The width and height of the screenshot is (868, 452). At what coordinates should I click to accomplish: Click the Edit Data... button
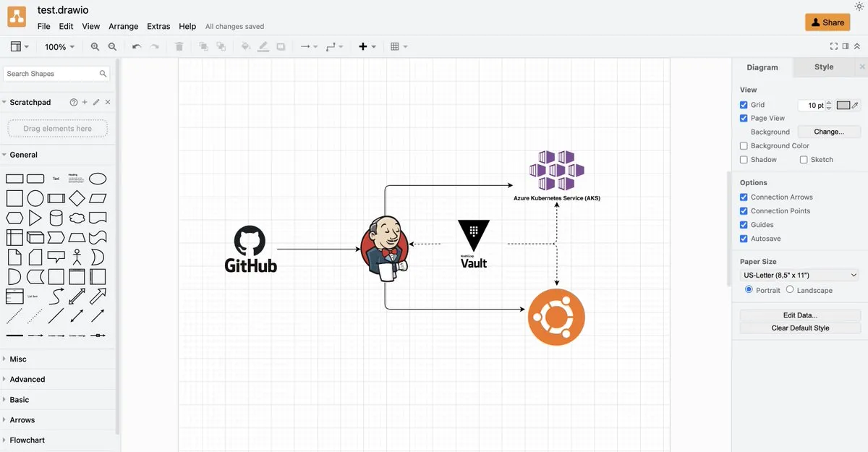point(800,315)
